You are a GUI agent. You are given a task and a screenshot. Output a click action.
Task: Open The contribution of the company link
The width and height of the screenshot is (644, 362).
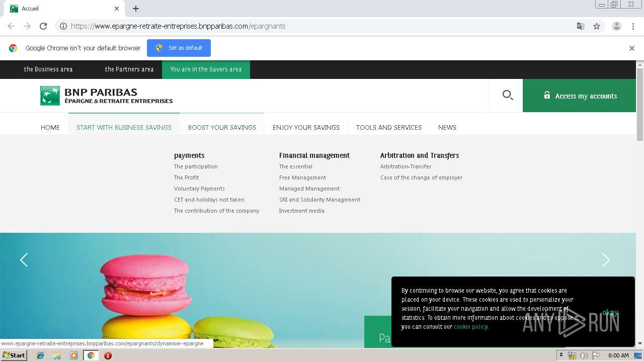(x=217, y=211)
